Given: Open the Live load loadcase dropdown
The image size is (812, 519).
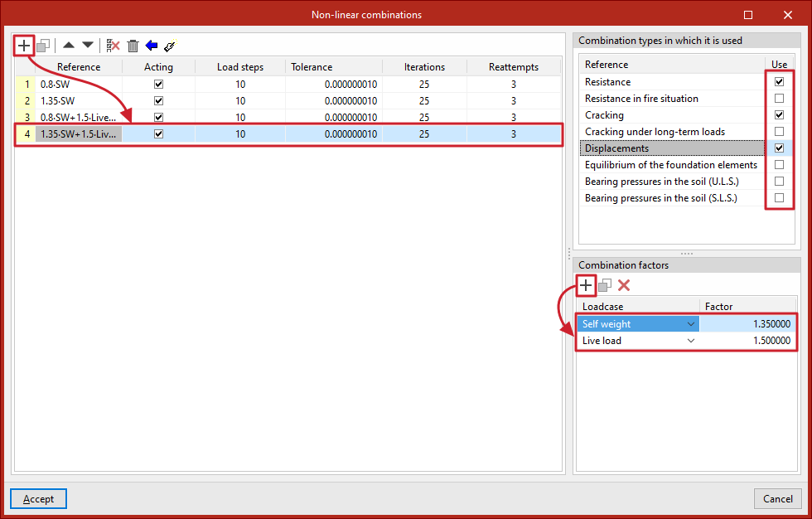Looking at the screenshot, I should pyautogui.click(x=690, y=341).
